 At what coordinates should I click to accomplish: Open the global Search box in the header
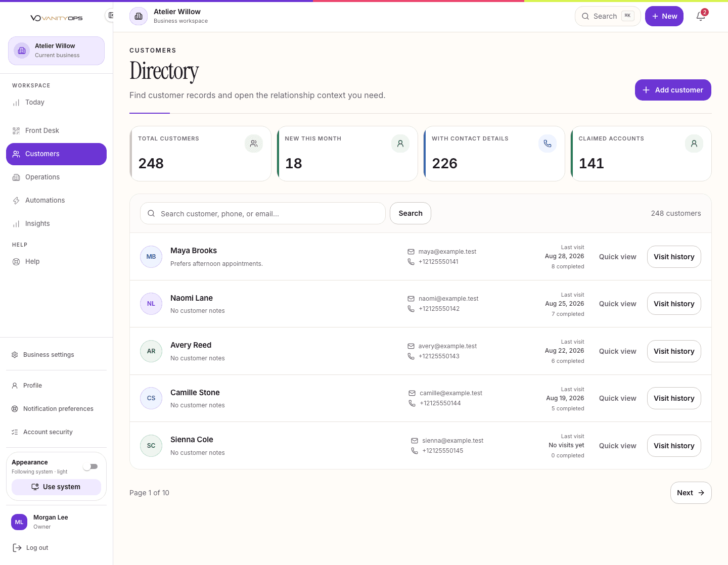(x=608, y=16)
